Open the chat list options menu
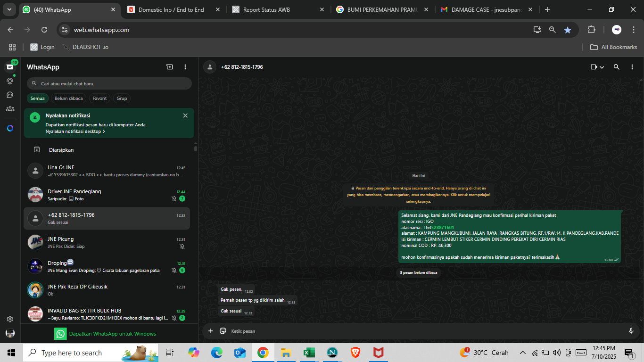The image size is (644, 362). pos(185,67)
